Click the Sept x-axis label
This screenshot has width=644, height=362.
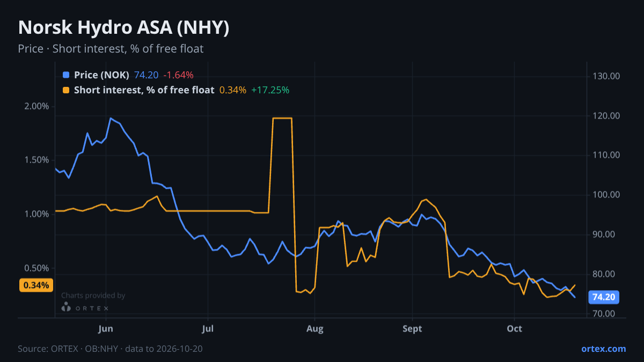[x=412, y=329]
